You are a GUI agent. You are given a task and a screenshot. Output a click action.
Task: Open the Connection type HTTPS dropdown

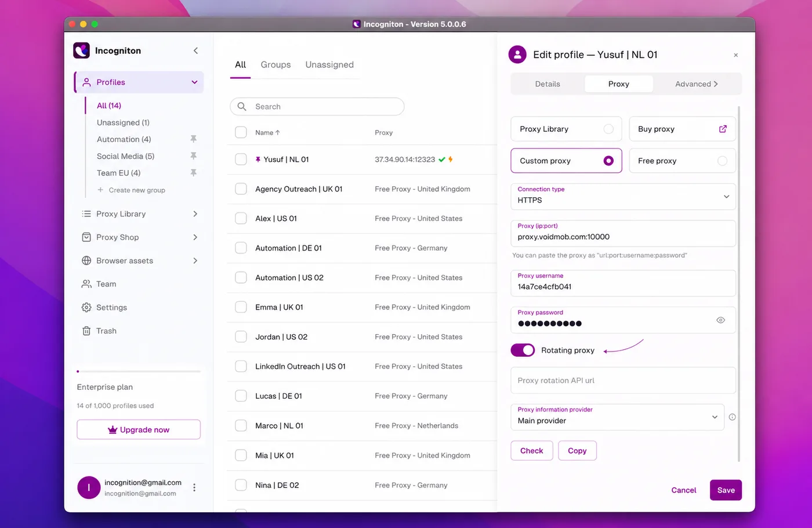pyautogui.click(x=623, y=197)
